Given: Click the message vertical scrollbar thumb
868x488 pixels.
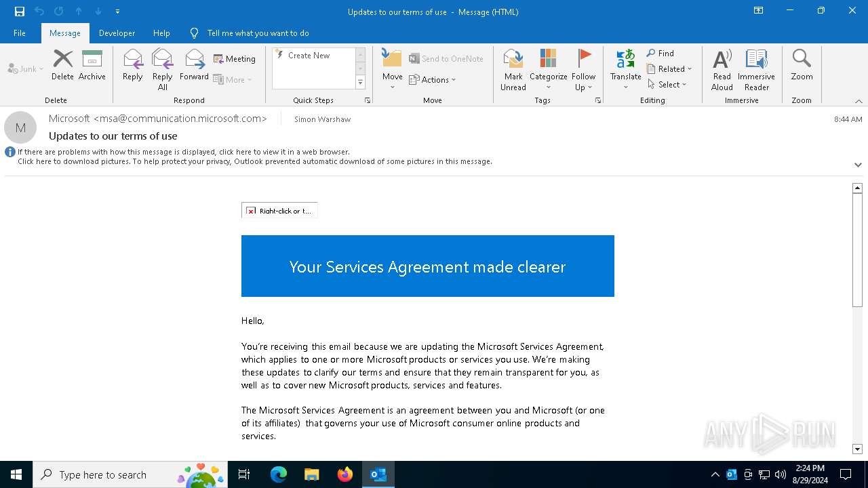Looking at the screenshot, I should tap(857, 249).
